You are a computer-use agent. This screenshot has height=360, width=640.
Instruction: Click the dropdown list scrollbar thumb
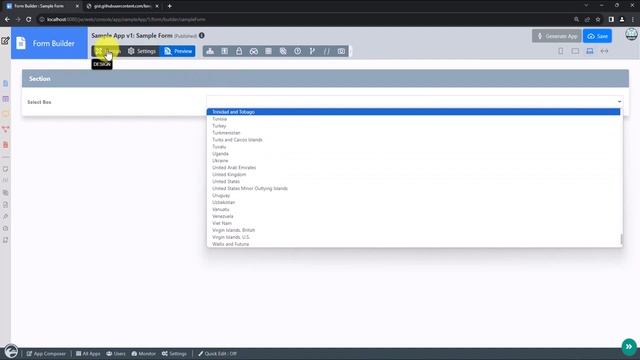click(621, 239)
